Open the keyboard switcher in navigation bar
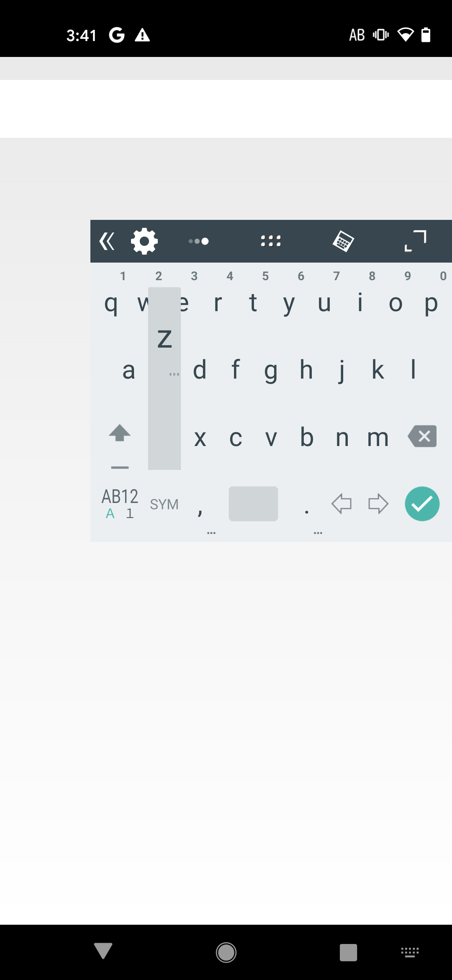This screenshot has width=452, height=980. [410, 952]
